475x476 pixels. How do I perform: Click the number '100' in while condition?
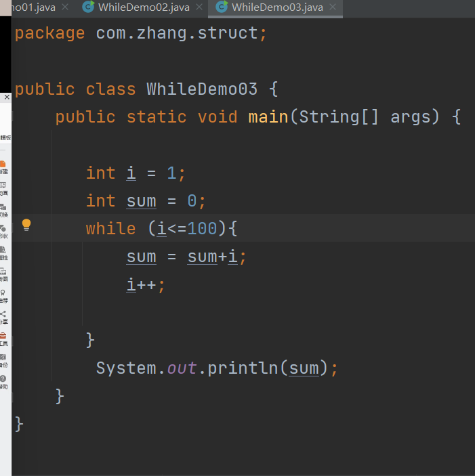pyautogui.click(x=202, y=228)
